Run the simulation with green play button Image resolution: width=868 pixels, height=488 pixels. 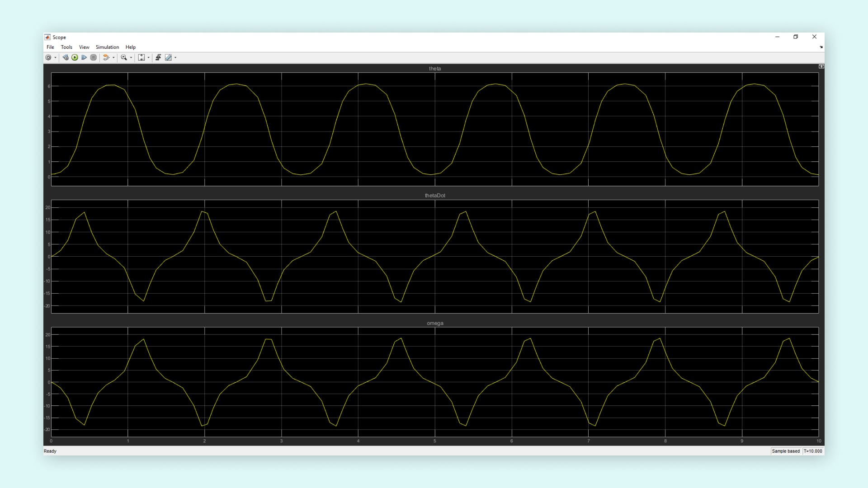(x=75, y=57)
